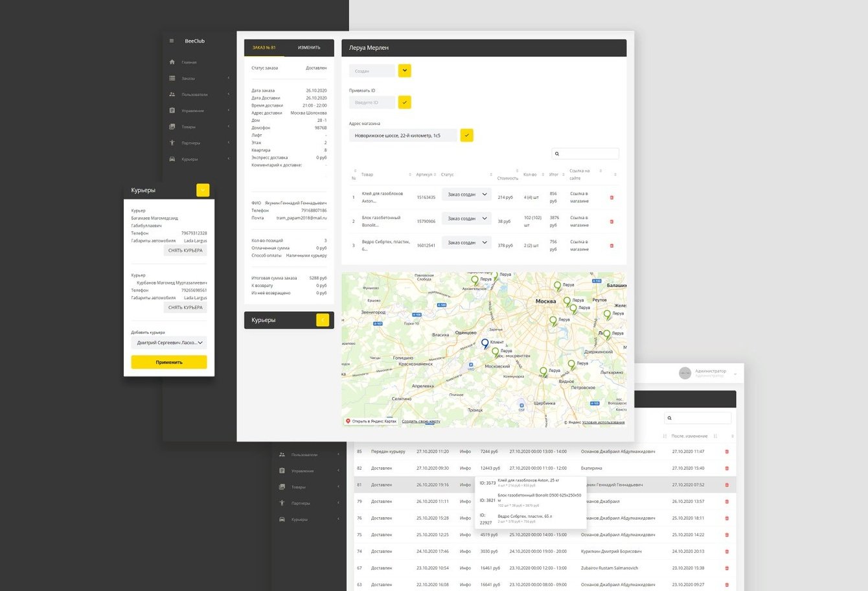The height and width of the screenshot is (591, 868).
Task: Click the Товары icon in BeeClub sidebar
Action: (x=172, y=127)
